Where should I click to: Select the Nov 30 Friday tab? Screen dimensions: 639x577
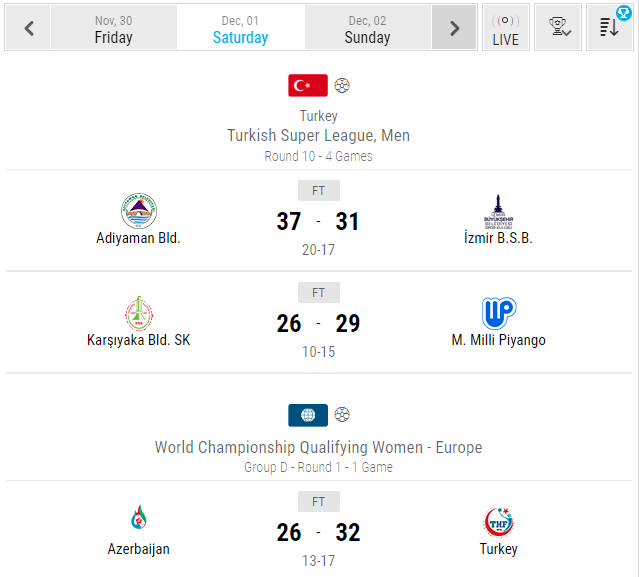114,28
